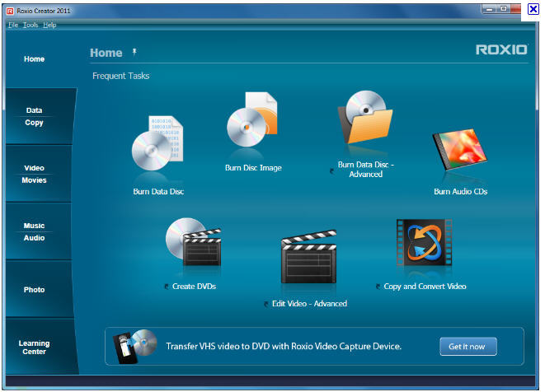Image resolution: width=545 pixels, height=392 pixels.
Task: Switch to the Data Copy tab
Action: (35, 116)
